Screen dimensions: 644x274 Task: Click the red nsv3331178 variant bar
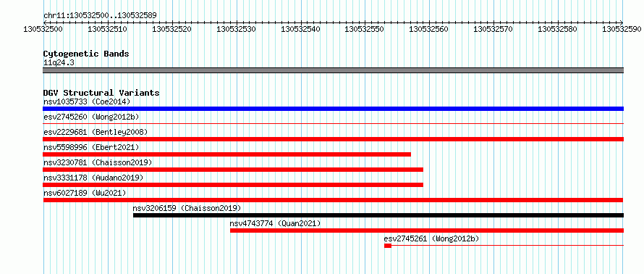coord(233,185)
